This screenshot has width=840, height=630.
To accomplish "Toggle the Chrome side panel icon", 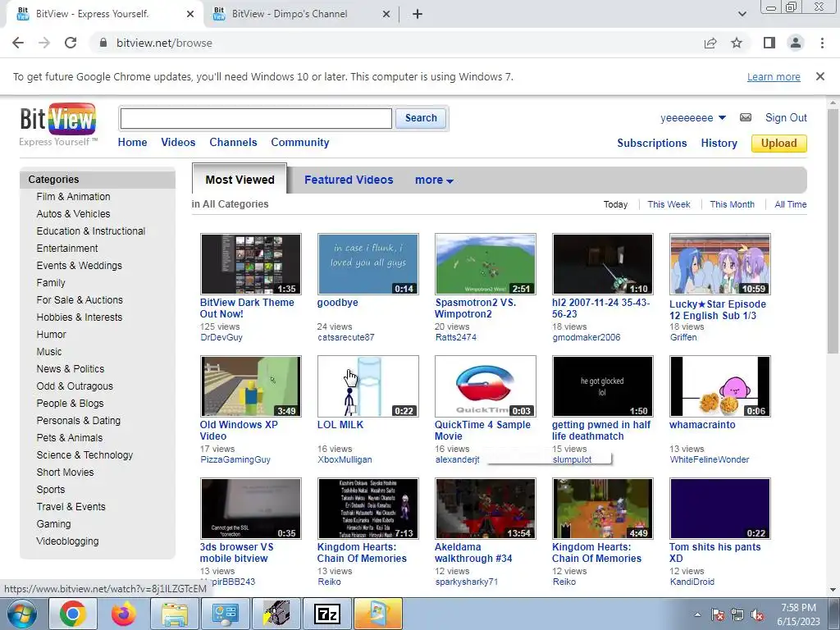I will [x=769, y=43].
